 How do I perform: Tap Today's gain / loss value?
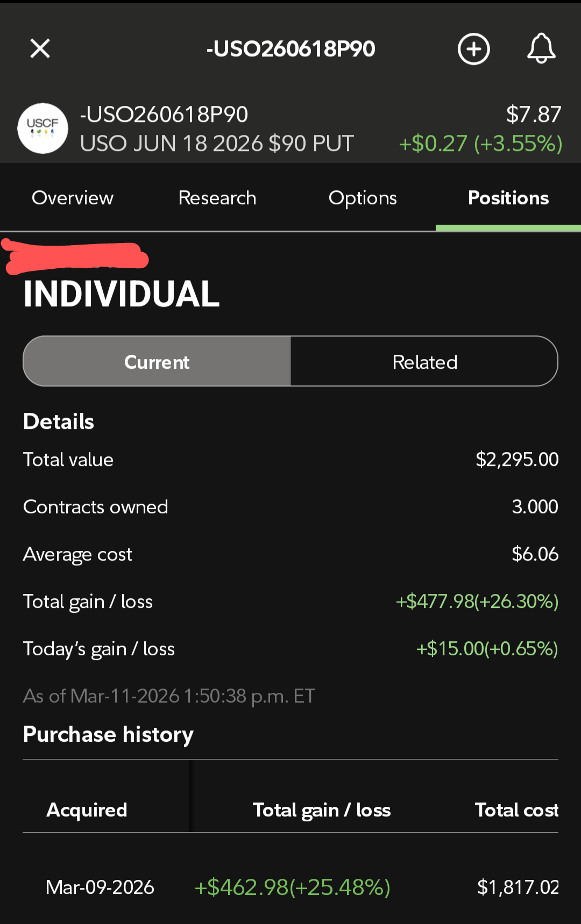tap(487, 648)
